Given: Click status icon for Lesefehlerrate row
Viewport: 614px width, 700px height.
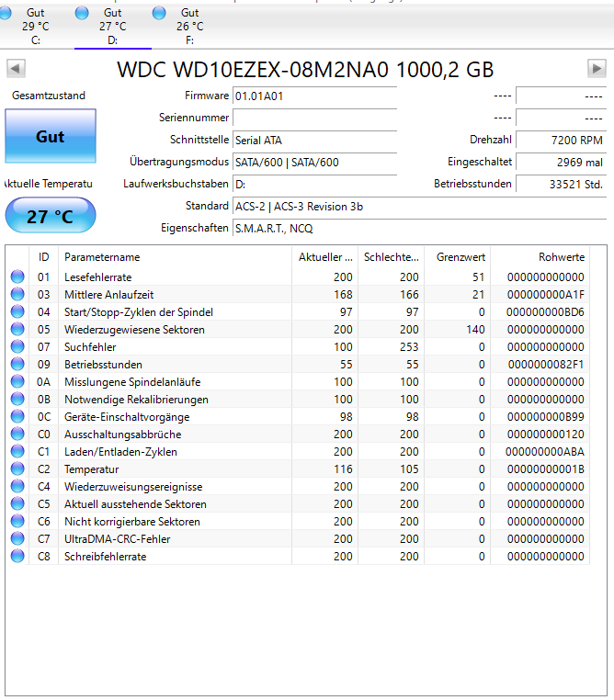Looking at the screenshot, I should [x=17, y=277].
